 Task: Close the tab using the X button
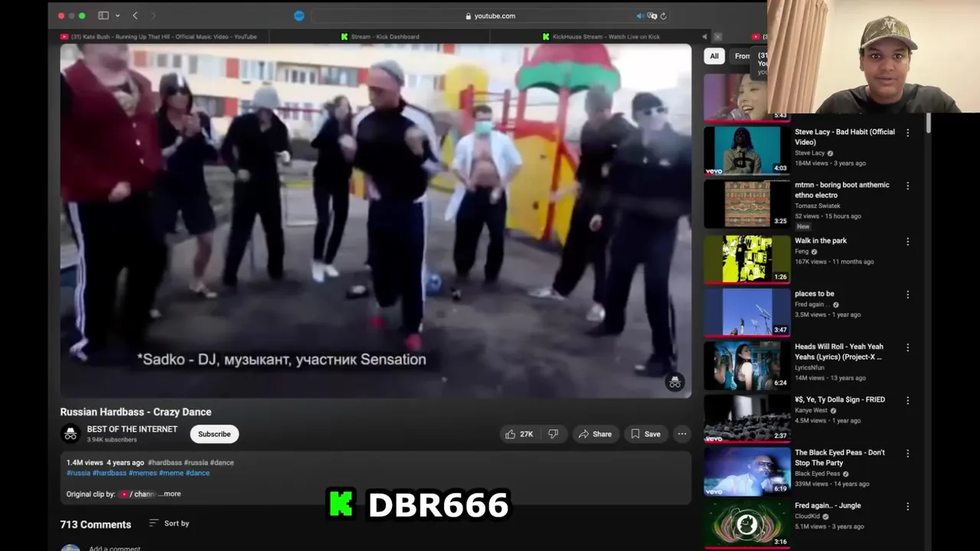tap(717, 36)
